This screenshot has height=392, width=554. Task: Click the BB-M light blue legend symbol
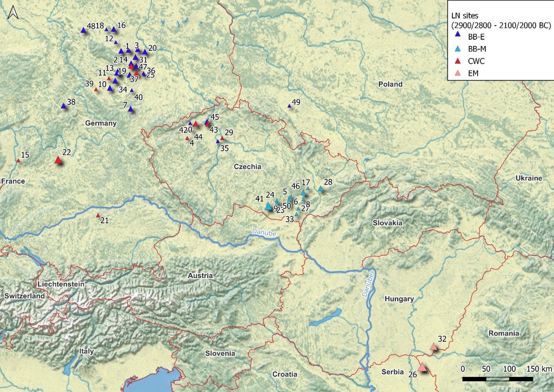(x=458, y=49)
